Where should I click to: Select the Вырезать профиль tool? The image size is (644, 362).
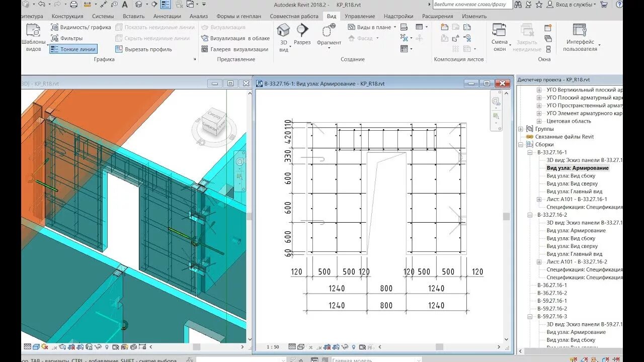pos(143,49)
